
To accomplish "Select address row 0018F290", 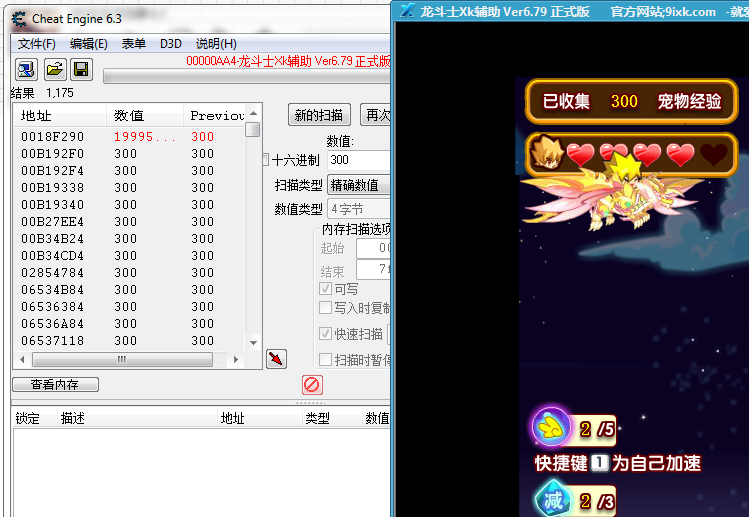I will 129,137.
